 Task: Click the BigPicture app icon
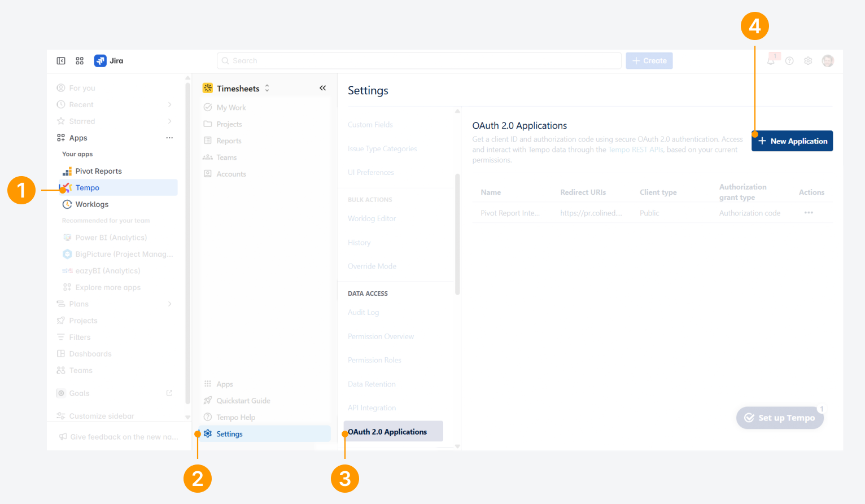[68, 254]
